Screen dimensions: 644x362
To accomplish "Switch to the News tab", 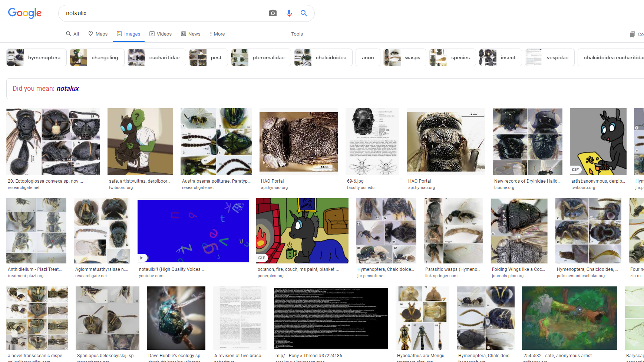I will (x=191, y=34).
